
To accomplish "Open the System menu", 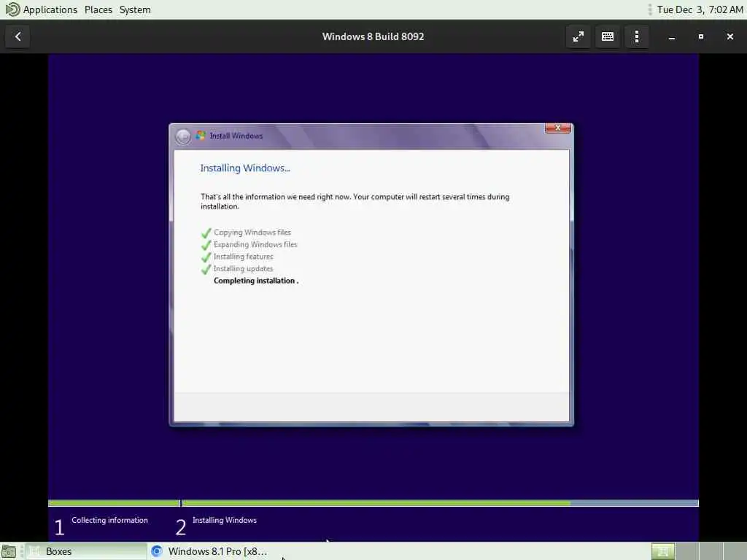I will [x=135, y=9].
